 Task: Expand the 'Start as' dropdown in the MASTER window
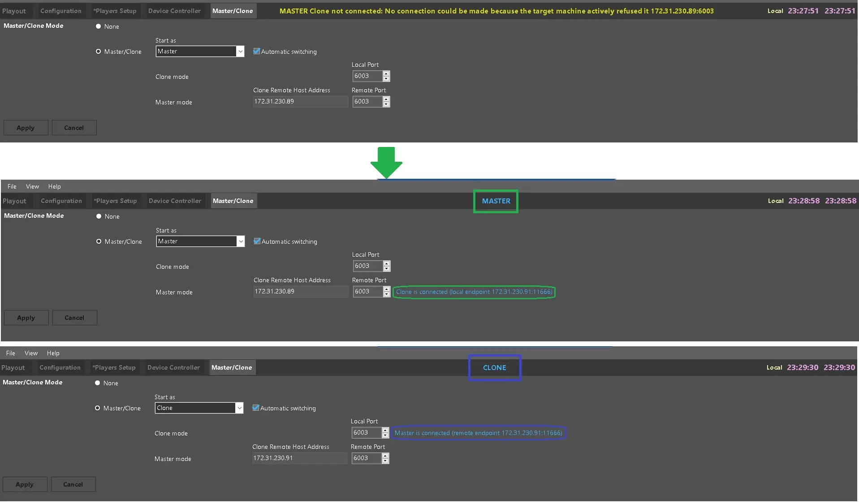241,241
